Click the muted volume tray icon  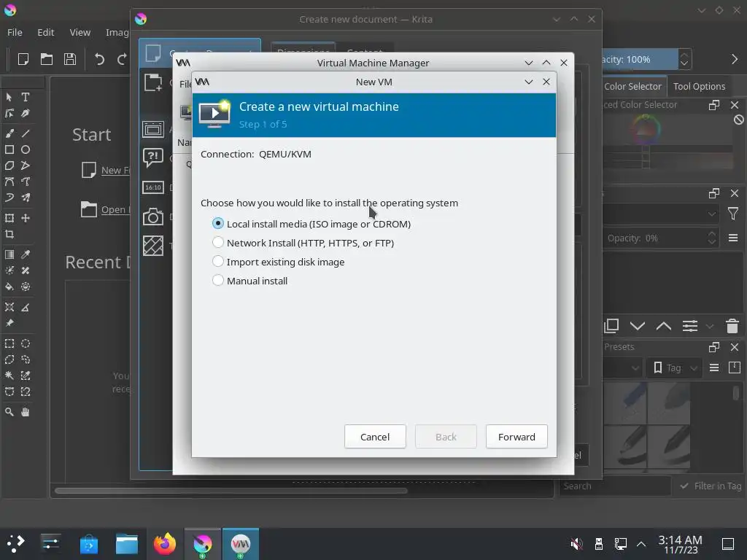(x=576, y=543)
